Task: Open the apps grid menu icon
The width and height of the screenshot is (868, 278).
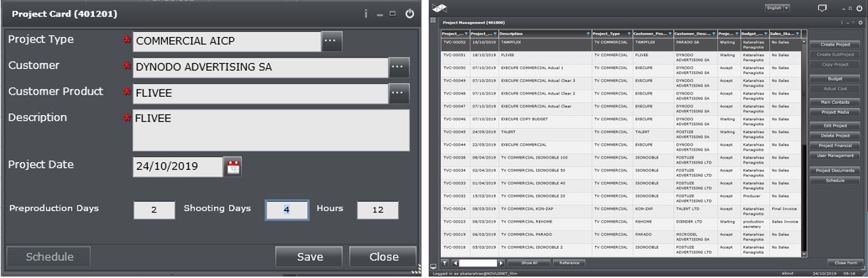Action: [x=434, y=21]
